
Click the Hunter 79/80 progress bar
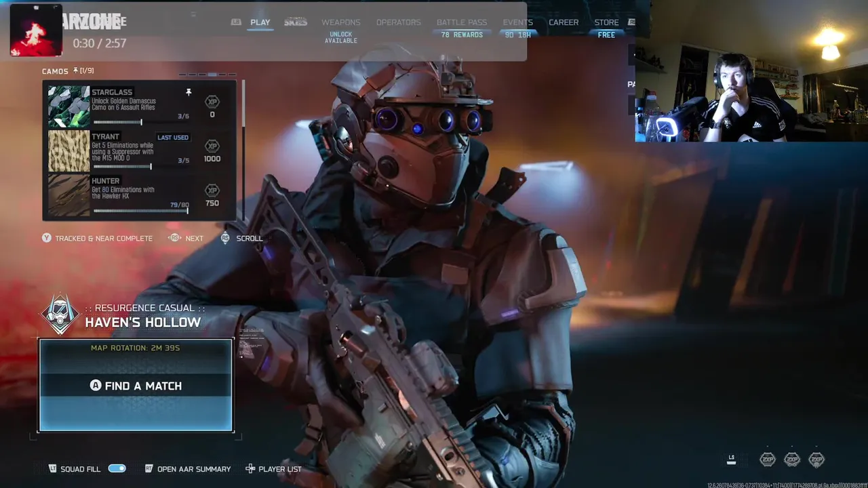pos(141,211)
